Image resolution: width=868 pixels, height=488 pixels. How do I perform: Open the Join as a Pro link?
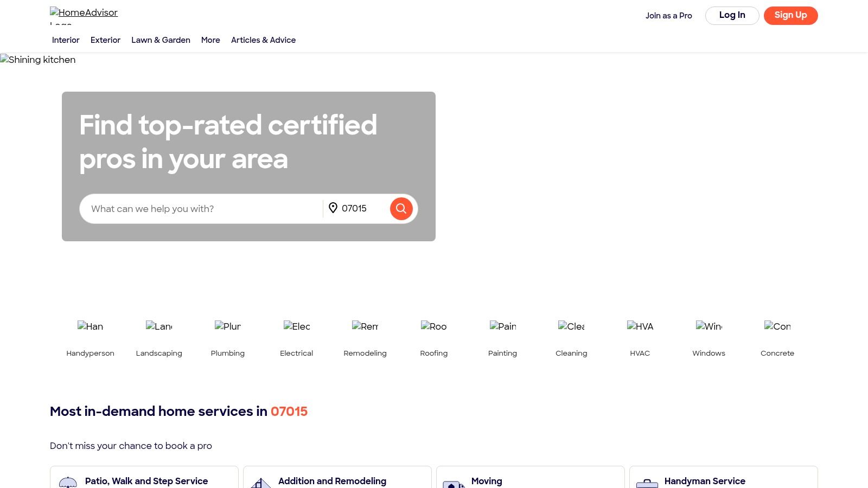tap(668, 16)
